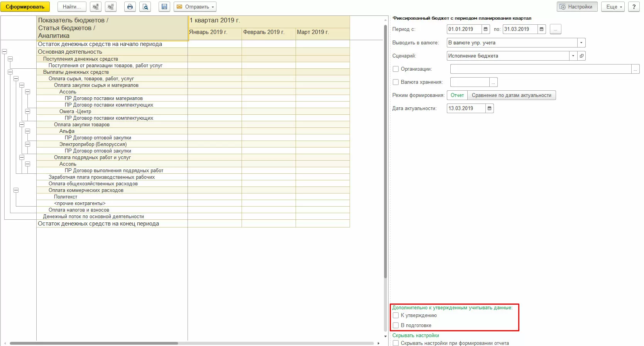This screenshot has width=644, height=346.
Task: Click the expand all groups icon
Action: pos(96,7)
